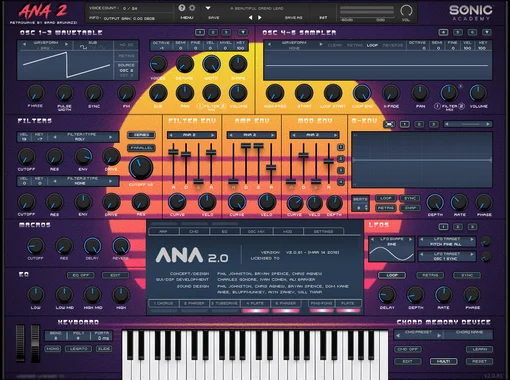Open the OSC MIX tab
This screenshot has width=510, height=380.
point(256,231)
